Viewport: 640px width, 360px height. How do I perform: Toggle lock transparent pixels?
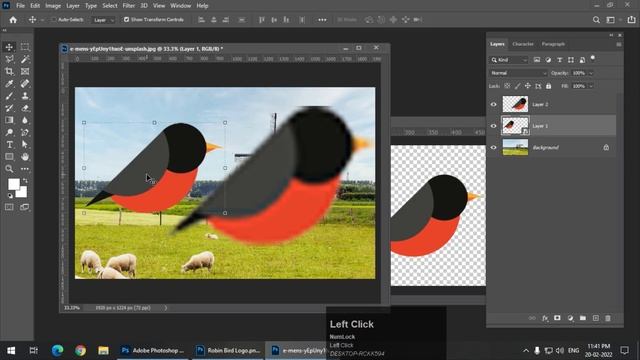pyautogui.click(x=507, y=86)
